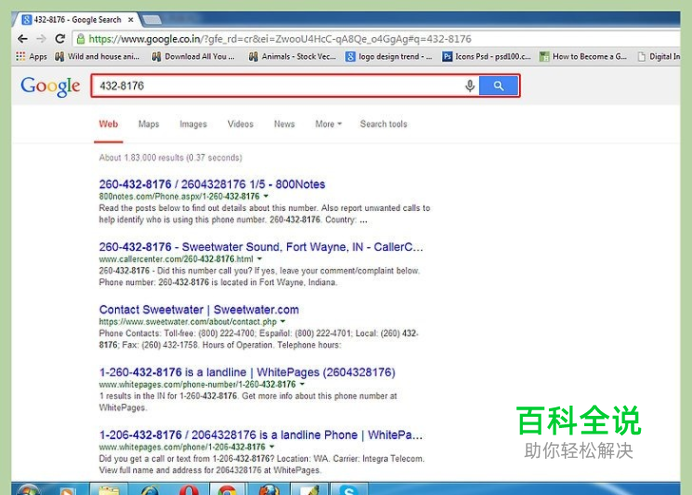Open the 'Wild and house ani...' bookmark

97,56
